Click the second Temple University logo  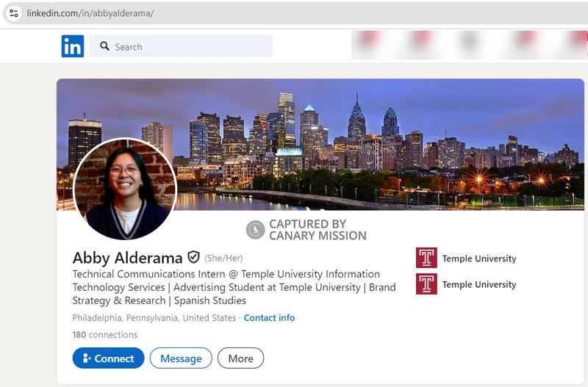point(426,284)
